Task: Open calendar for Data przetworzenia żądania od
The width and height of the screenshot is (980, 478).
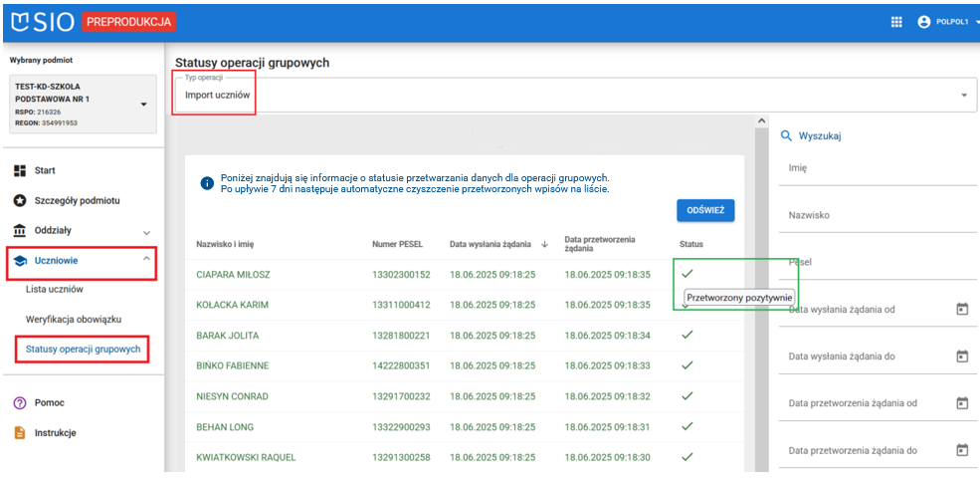Action: pyautogui.click(x=961, y=403)
